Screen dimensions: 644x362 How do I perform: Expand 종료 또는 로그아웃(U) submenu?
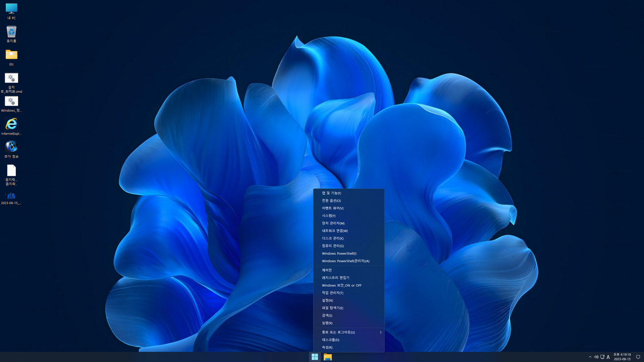coord(349,332)
